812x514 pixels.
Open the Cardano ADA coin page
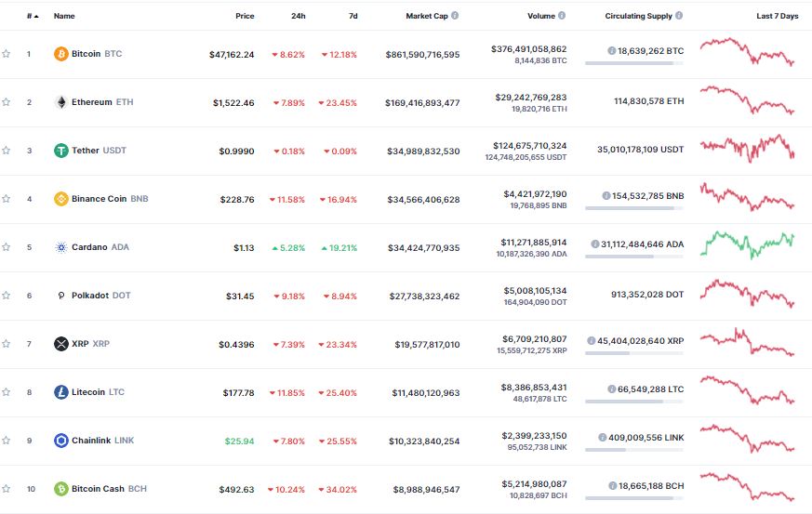(100, 247)
